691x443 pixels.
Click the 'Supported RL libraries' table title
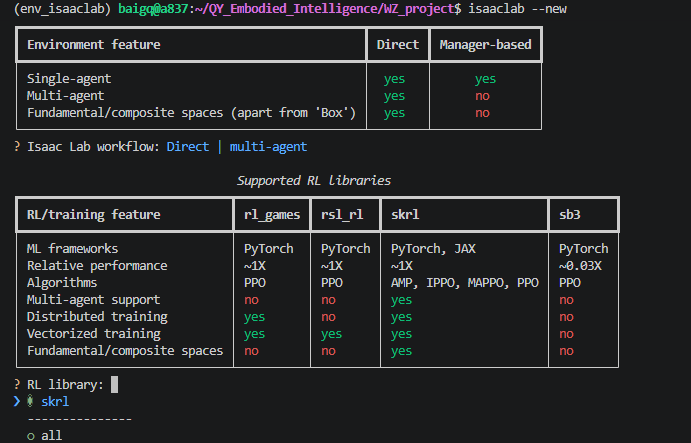pos(313,181)
